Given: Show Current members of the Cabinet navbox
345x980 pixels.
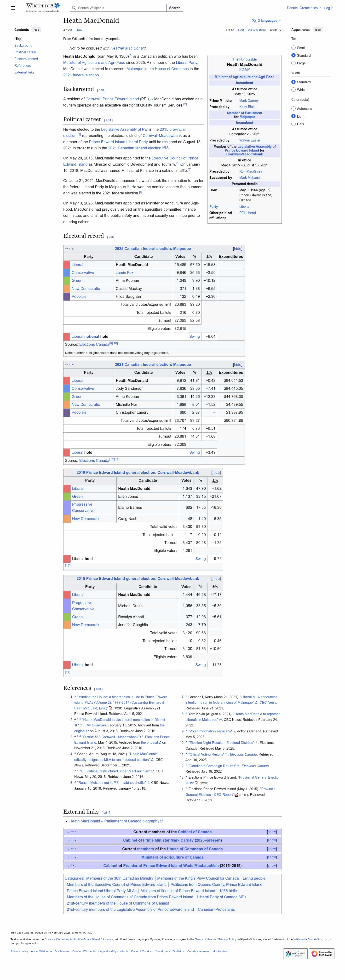Looking at the screenshot, I should (x=271, y=832).
